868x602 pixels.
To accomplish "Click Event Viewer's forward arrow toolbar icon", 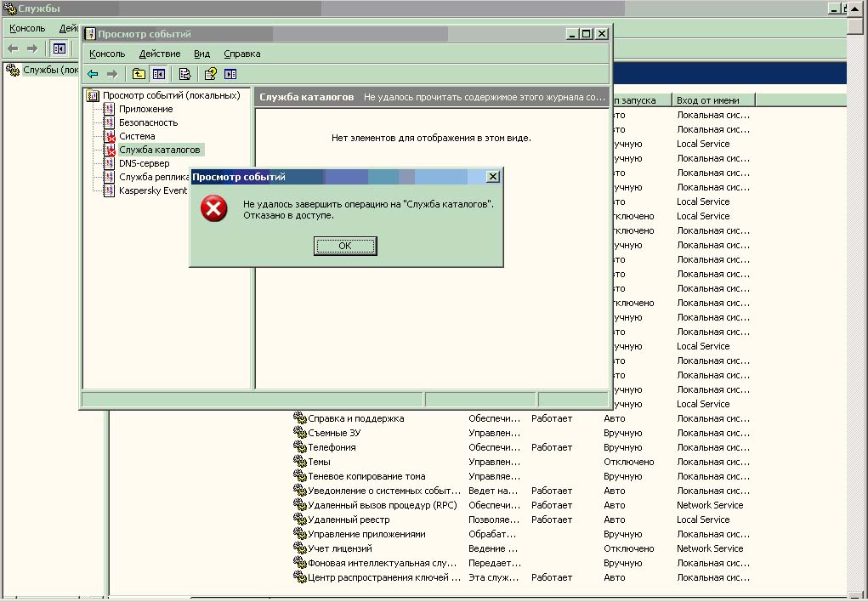I will click(x=112, y=74).
